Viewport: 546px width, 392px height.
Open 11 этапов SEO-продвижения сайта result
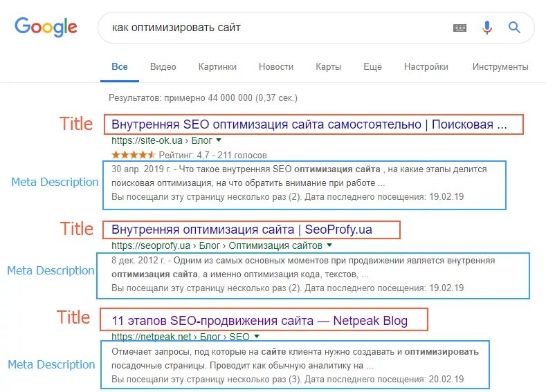(260, 321)
